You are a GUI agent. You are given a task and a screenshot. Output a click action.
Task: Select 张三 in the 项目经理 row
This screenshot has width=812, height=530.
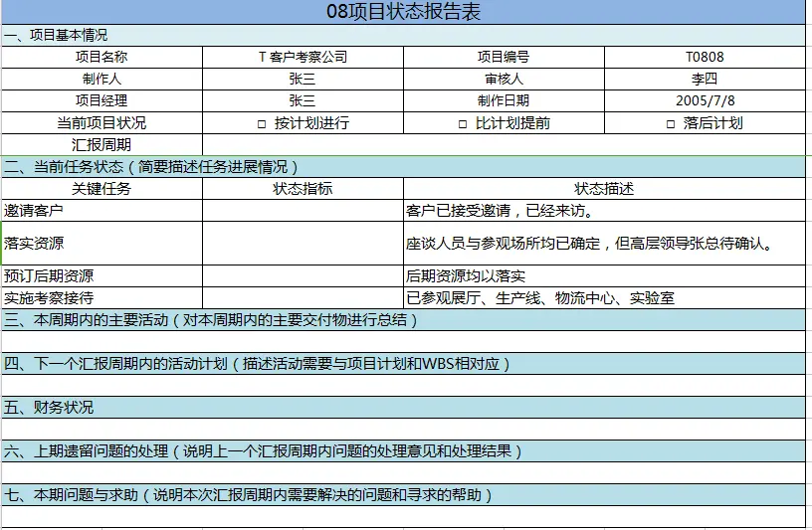pyautogui.click(x=303, y=100)
